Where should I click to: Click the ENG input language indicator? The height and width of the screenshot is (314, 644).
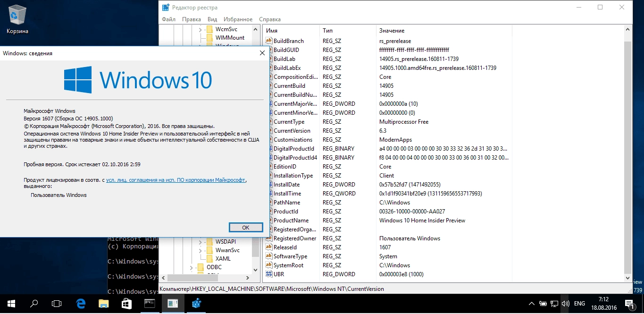tap(580, 304)
